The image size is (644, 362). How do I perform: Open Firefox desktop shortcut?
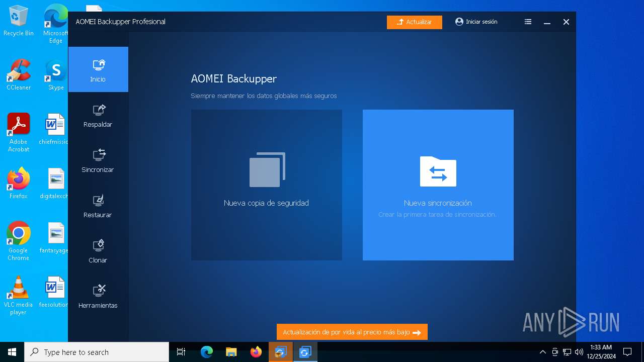click(19, 183)
